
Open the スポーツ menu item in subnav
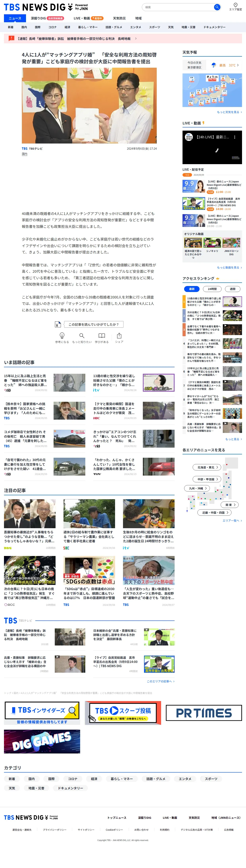(x=155, y=27)
